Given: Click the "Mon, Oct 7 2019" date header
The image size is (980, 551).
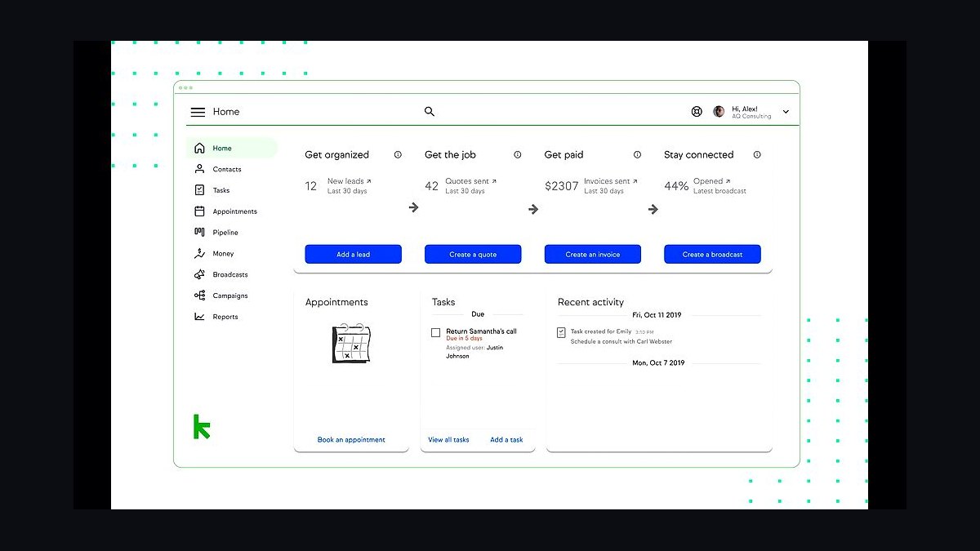Looking at the screenshot, I should point(658,362).
